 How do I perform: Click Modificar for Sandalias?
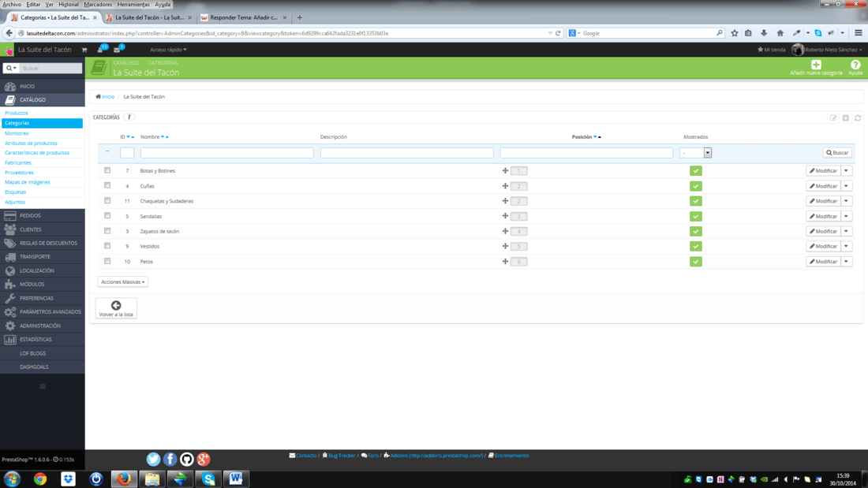[x=823, y=216]
